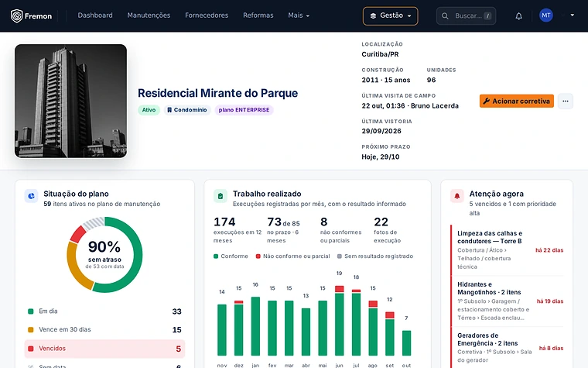Click the MT user avatar

(x=546, y=15)
